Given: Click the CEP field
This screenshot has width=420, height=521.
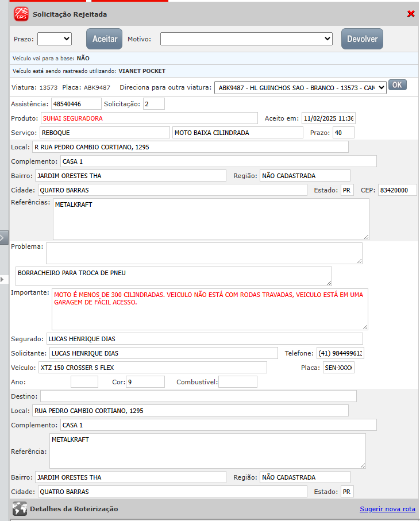Looking at the screenshot, I should click(397, 190).
